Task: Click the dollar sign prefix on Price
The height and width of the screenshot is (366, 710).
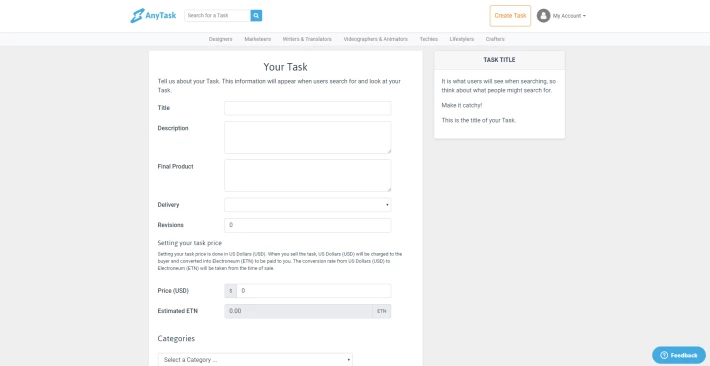Action: click(x=230, y=291)
